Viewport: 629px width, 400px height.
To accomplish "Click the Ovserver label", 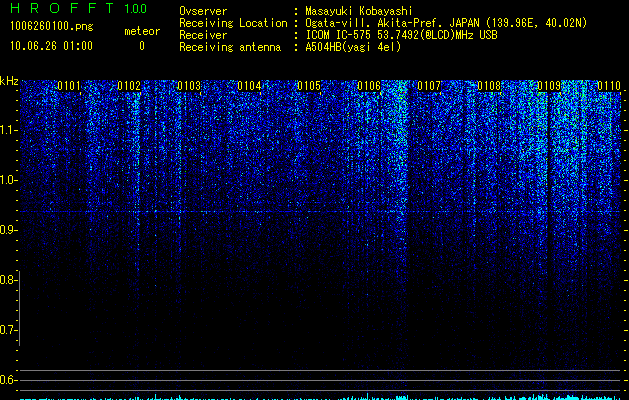I will coord(203,11).
